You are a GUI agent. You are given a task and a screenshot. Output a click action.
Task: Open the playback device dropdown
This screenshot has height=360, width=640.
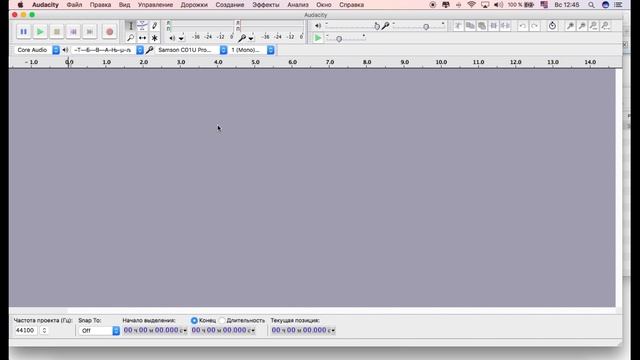(108, 50)
